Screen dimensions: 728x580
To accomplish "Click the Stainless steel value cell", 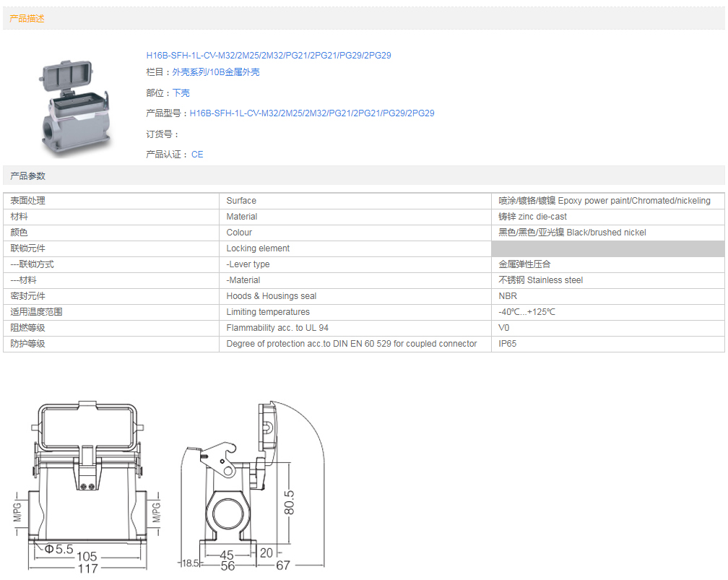I will point(540,280).
